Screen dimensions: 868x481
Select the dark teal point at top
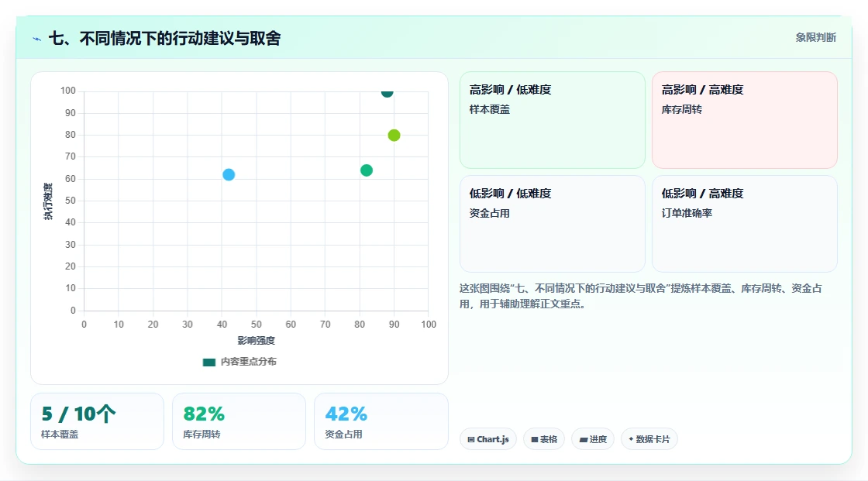click(387, 92)
